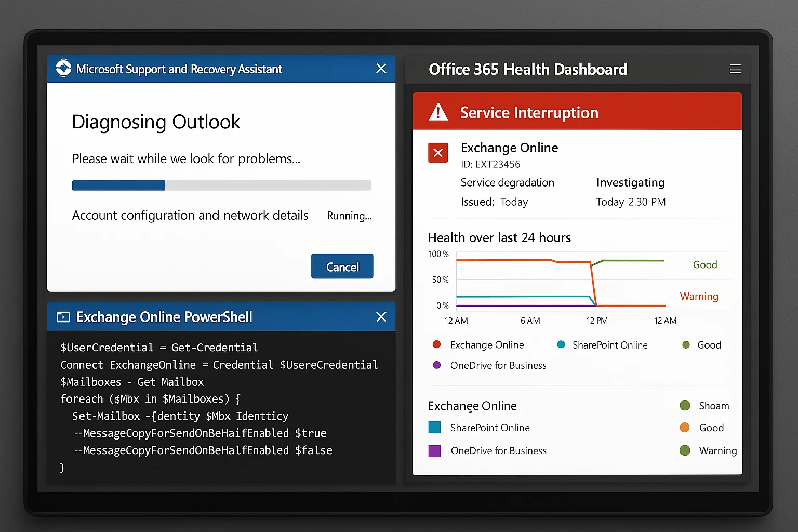Click the 'Service degradation' label
The height and width of the screenshot is (532, 798).
pyautogui.click(x=507, y=183)
